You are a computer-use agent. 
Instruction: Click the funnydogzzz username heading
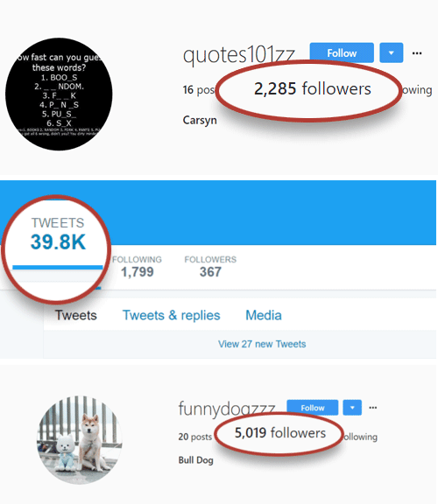227,409
